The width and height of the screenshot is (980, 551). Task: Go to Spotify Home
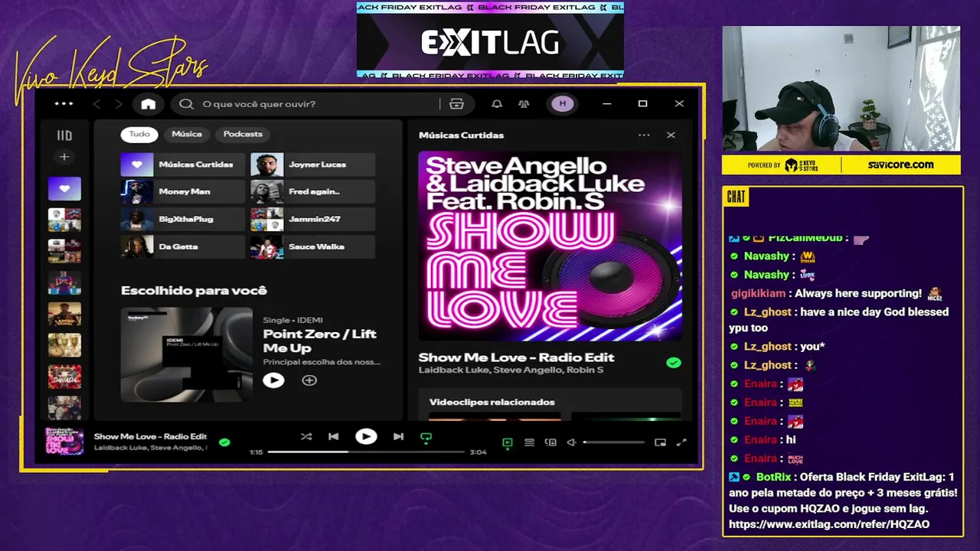[149, 104]
